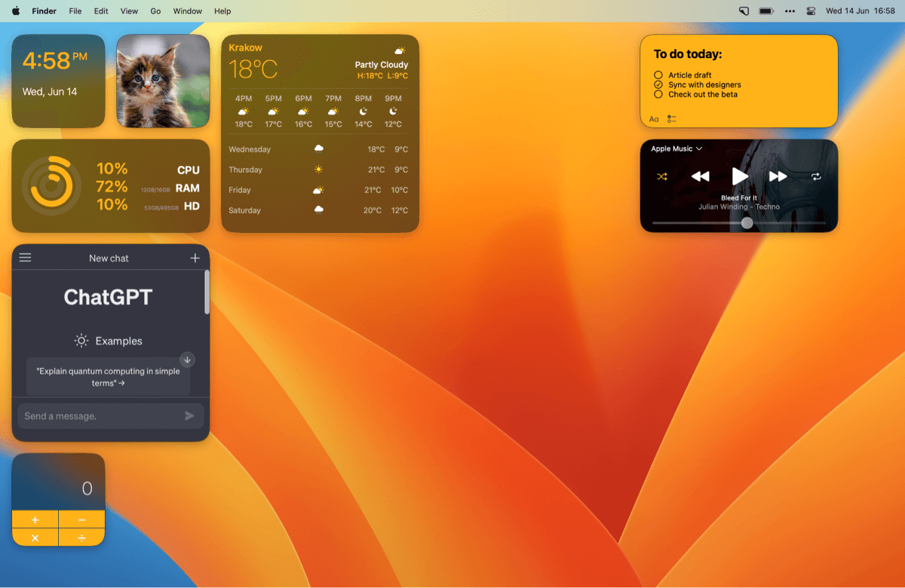Image resolution: width=905 pixels, height=588 pixels.
Task: Click the partly cloudy icon beside Krakow
Action: coord(400,51)
